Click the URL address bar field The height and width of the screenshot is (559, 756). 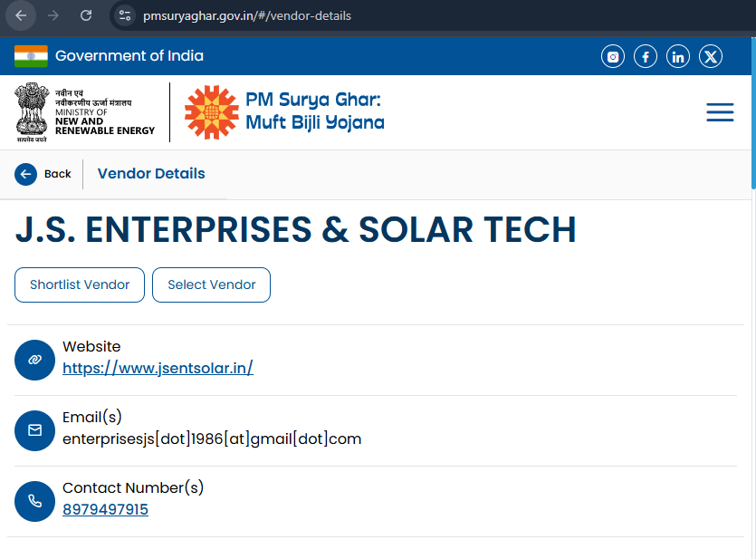309,15
